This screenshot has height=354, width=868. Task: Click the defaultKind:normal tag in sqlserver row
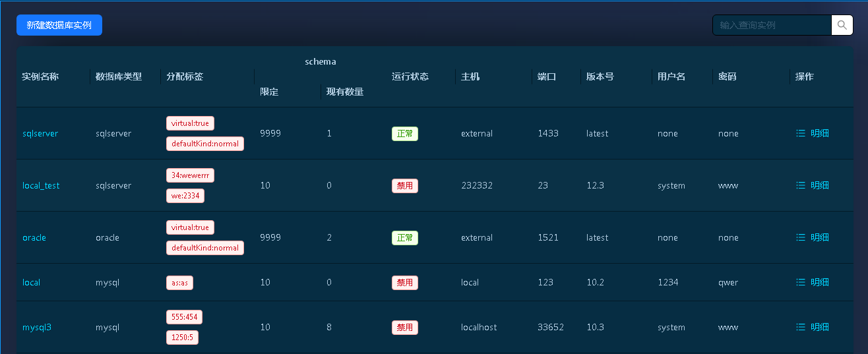tap(205, 144)
